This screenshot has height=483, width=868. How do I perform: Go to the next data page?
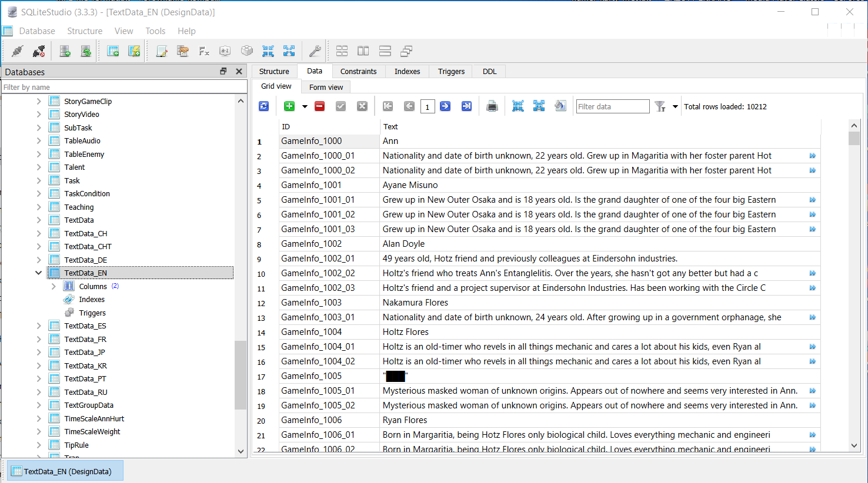tap(445, 106)
